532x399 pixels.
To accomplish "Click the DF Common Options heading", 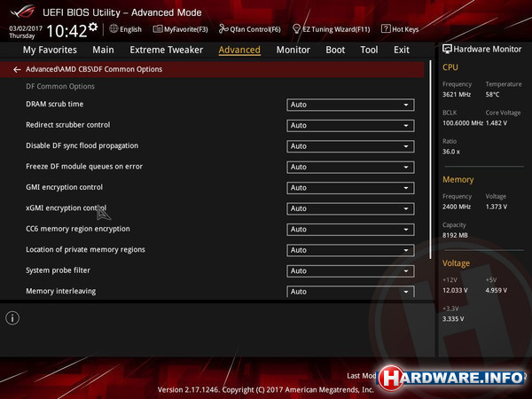I will click(60, 87).
